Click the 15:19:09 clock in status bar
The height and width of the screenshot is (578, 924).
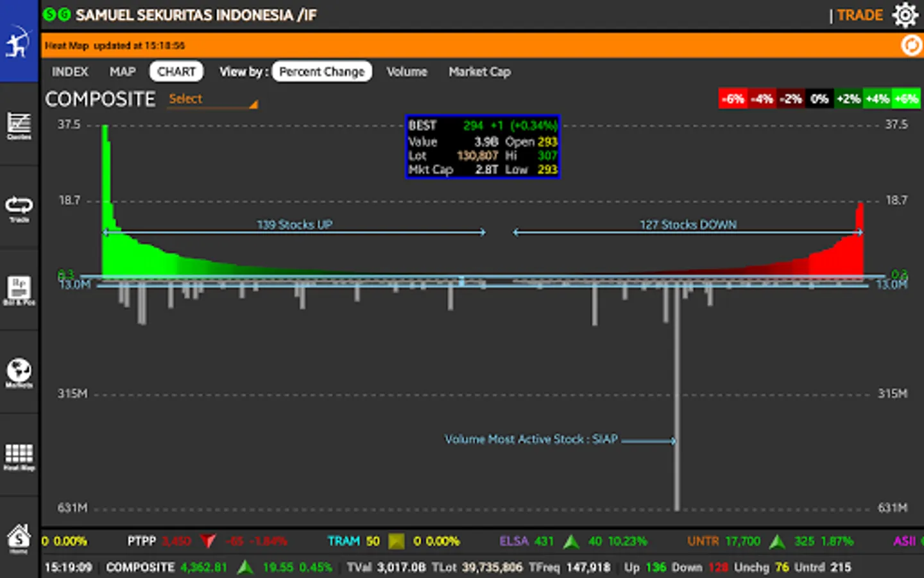[x=68, y=567]
